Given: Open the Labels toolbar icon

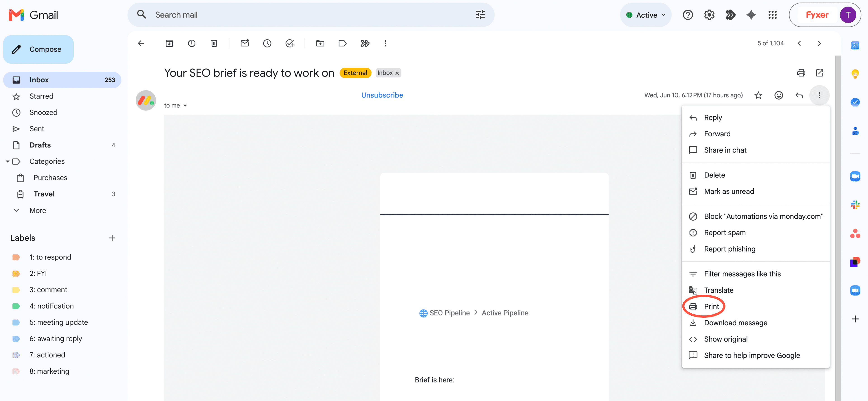Looking at the screenshot, I should click(x=342, y=43).
